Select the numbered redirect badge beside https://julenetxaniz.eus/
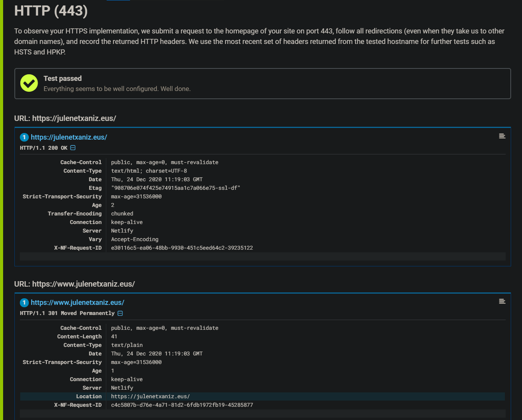522x420 pixels. pos(24,137)
